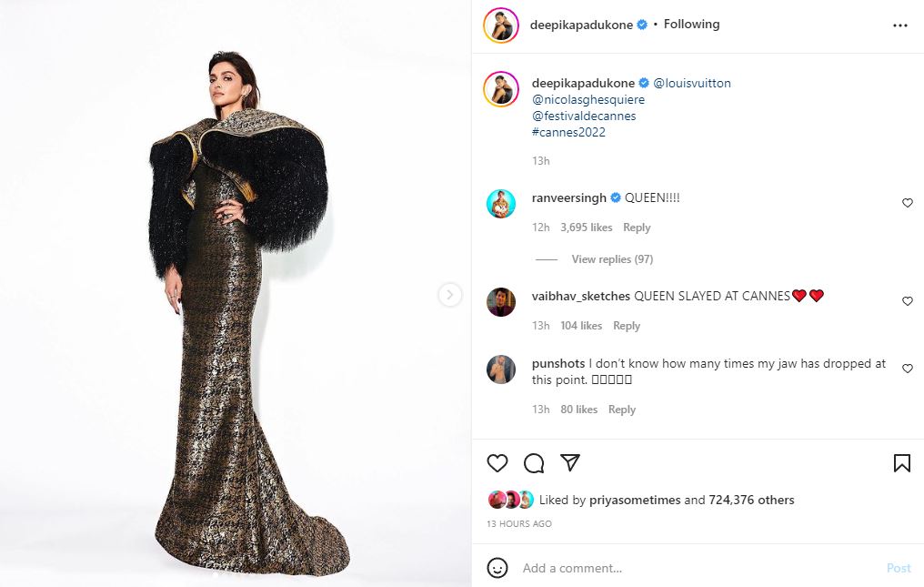The width and height of the screenshot is (924, 587).
Task: Expand View replies (97)
Action: pyautogui.click(x=612, y=259)
